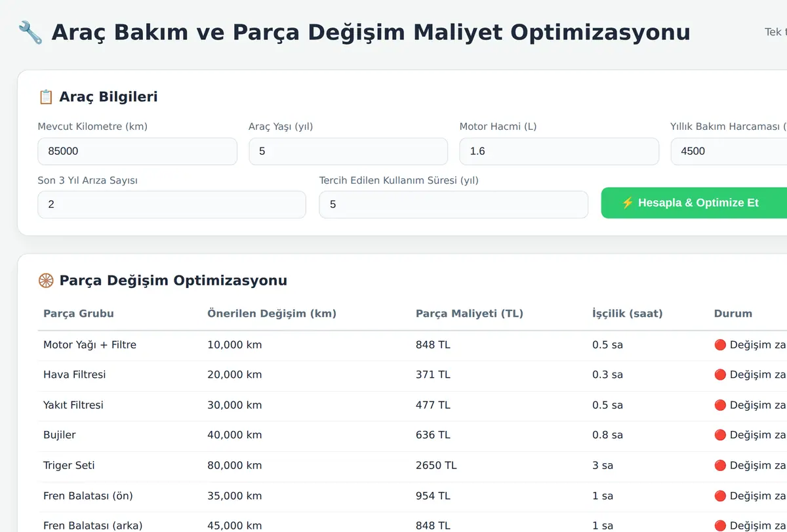Click red status dot in Bujiler row
The width and height of the screenshot is (787, 532).
(x=720, y=436)
